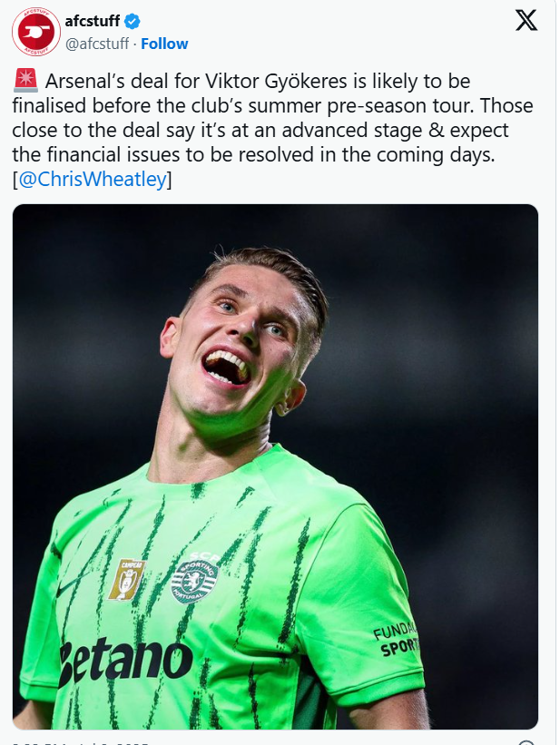560x745 pixels.
Task: Click the blue verified badge
Action: (x=133, y=21)
